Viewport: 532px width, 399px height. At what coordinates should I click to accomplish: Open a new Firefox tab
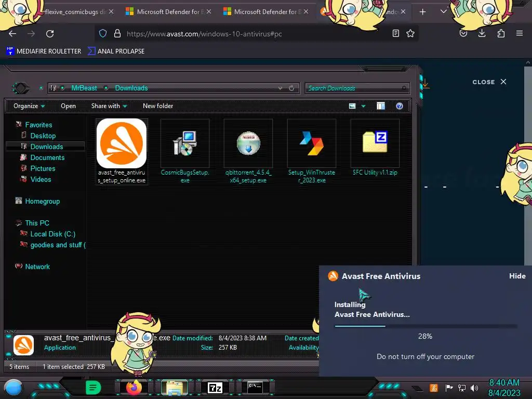422,12
